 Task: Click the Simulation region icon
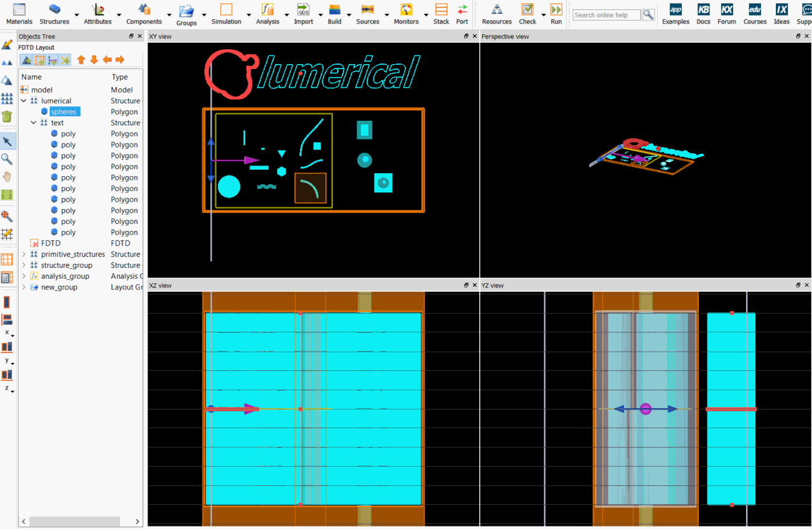point(226,9)
